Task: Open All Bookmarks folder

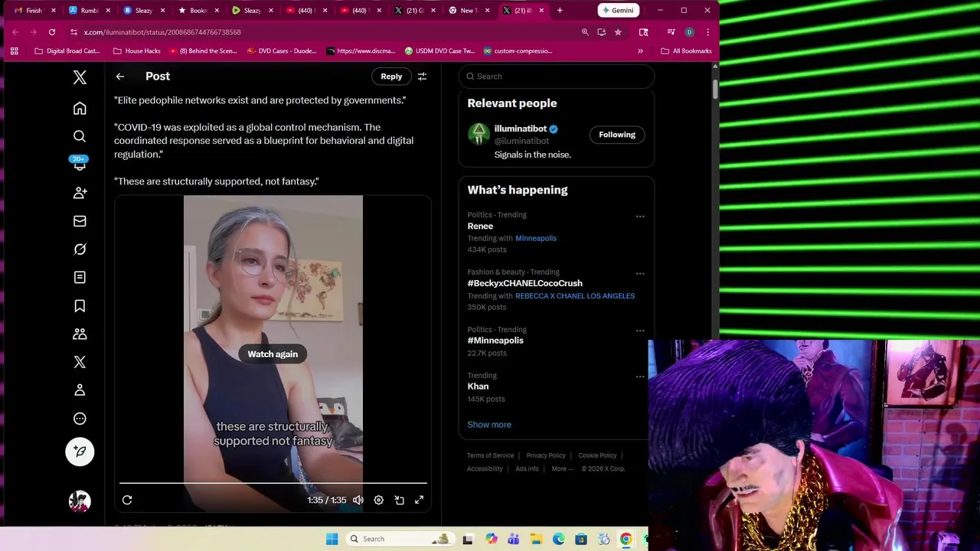Action: coord(687,51)
